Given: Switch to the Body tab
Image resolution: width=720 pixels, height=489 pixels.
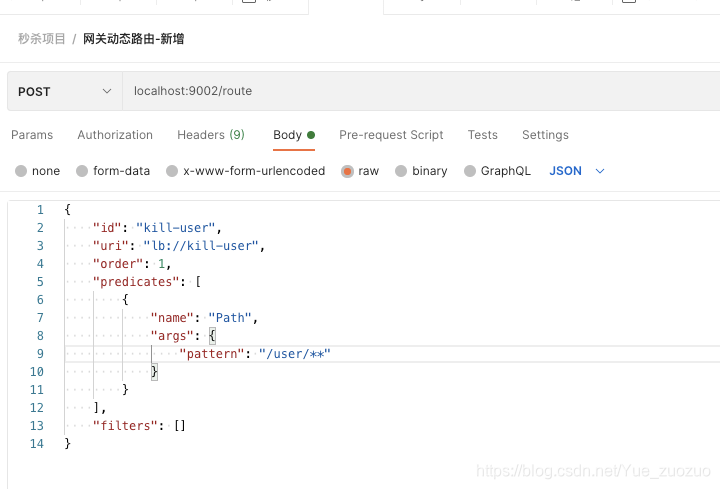Looking at the screenshot, I should pyautogui.click(x=294, y=135).
